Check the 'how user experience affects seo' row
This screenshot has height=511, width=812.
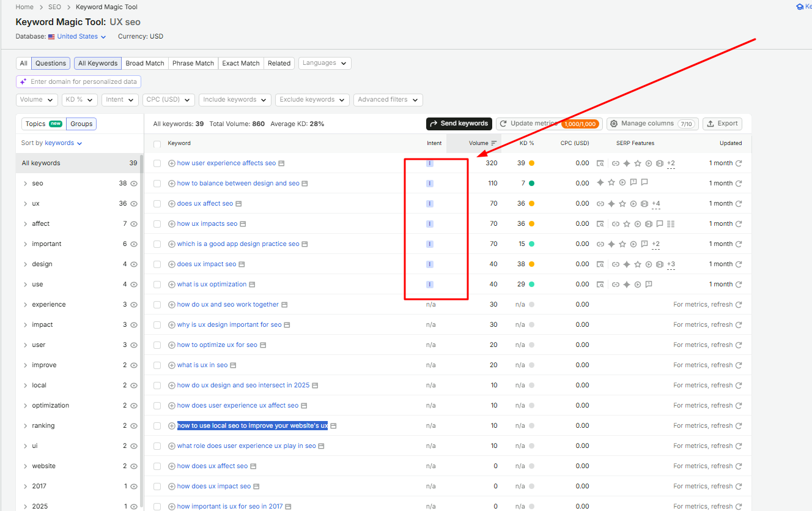[157, 163]
